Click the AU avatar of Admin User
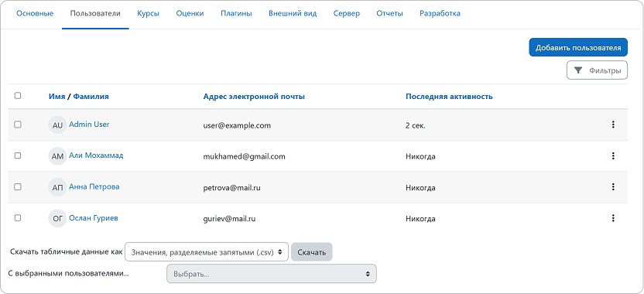This screenshot has width=644, height=294. coord(57,125)
